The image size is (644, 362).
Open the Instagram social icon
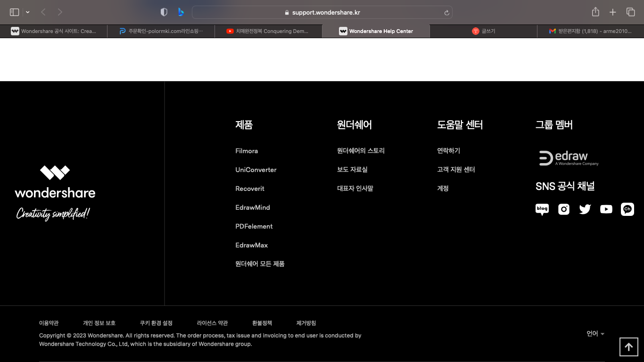pos(564,209)
